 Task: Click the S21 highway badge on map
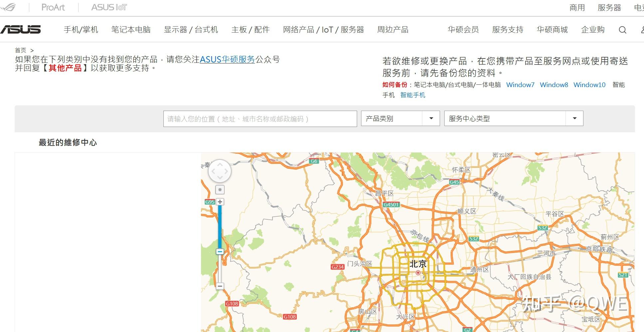pyautogui.click(x=623, y=275)
